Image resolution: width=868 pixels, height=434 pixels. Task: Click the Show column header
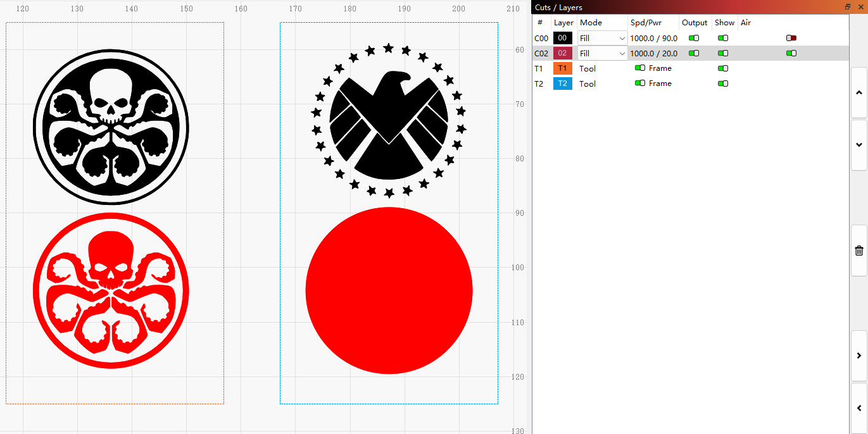click(724, 23)
